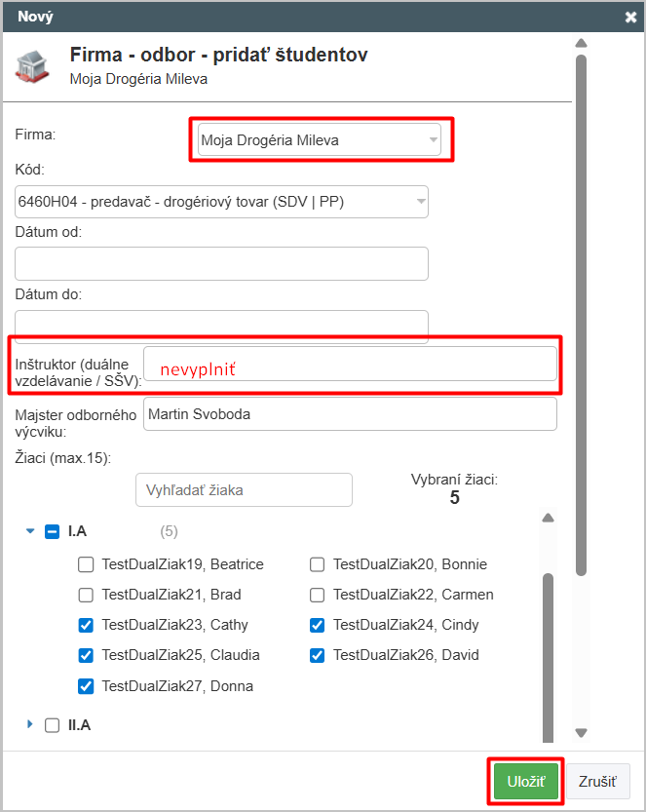Collapse the I.A class group
This screenshot has height=812, width=646.
(x=30, y=532)
